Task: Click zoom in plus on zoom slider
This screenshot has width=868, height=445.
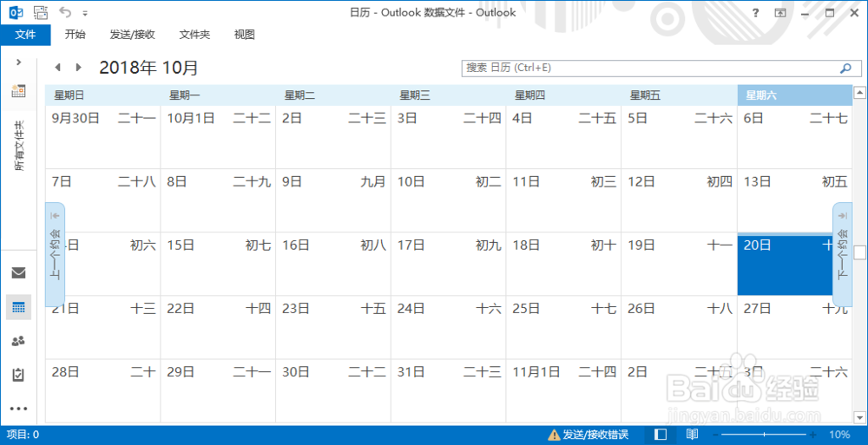Action: pos(812,435)
